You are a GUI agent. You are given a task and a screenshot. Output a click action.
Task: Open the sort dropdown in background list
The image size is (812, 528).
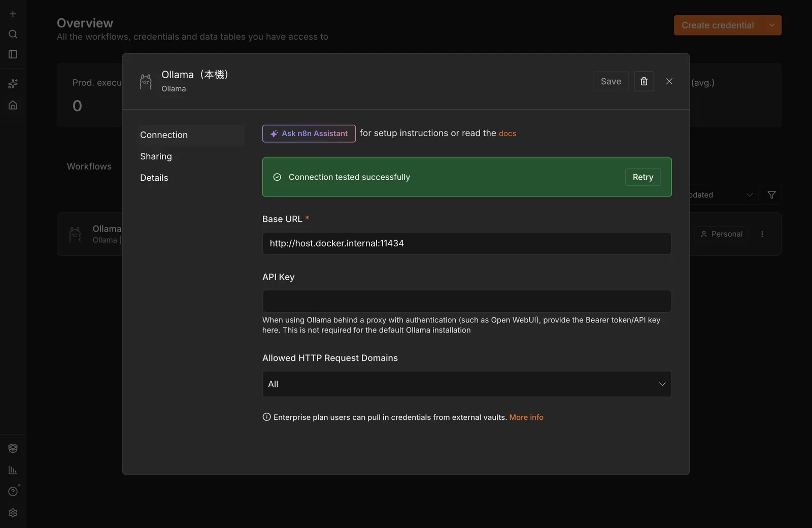(x=723, y=195)
